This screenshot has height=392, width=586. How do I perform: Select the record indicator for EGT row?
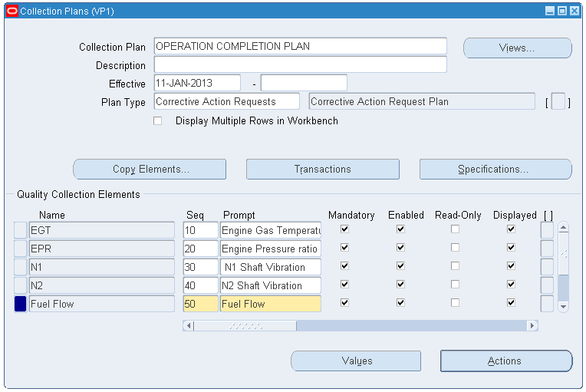20,230
